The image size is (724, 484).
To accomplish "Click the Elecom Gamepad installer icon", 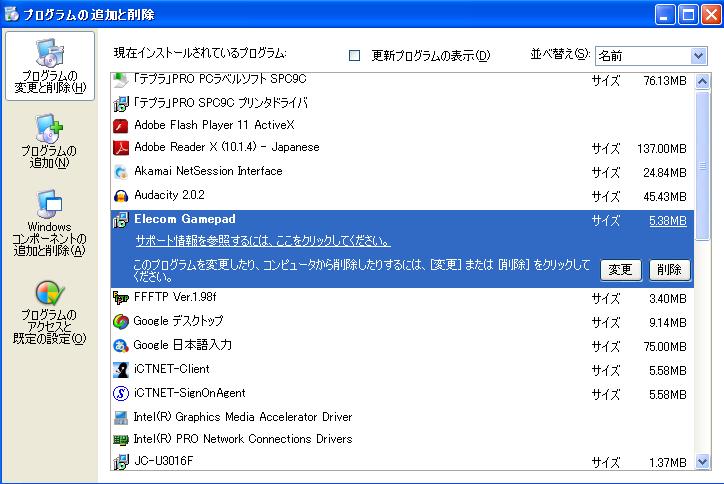I will coord(121,220).
